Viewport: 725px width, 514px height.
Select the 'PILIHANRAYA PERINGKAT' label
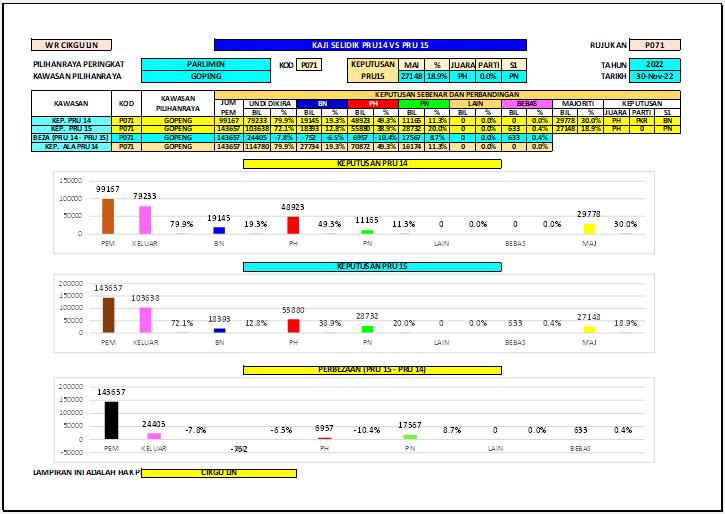point(79,64)
